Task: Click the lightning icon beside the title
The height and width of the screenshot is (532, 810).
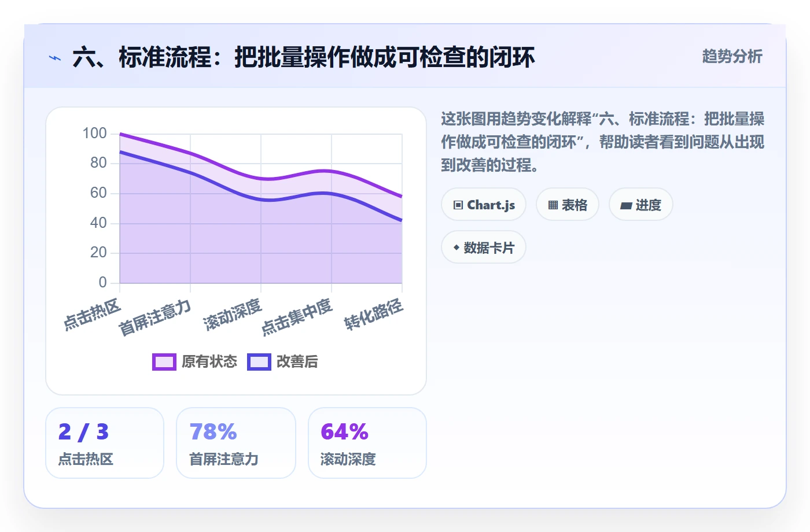Action: (x=55, y=58)
